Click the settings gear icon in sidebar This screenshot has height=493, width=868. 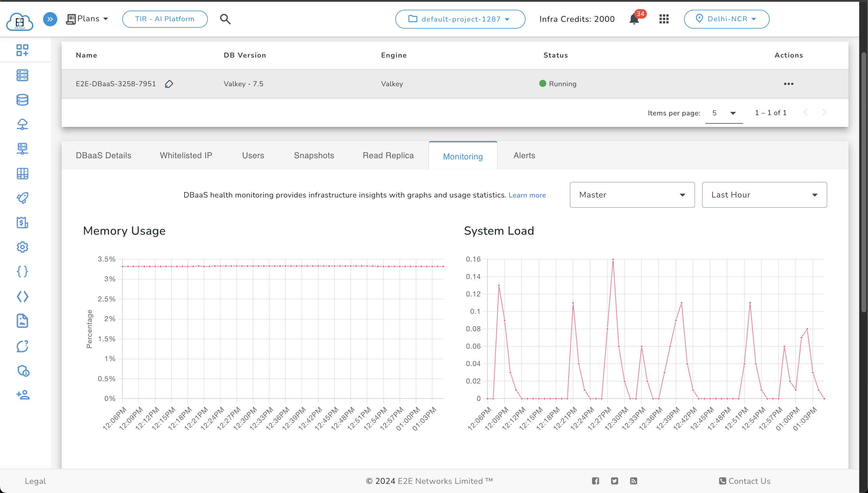click(x=22, y=247)
